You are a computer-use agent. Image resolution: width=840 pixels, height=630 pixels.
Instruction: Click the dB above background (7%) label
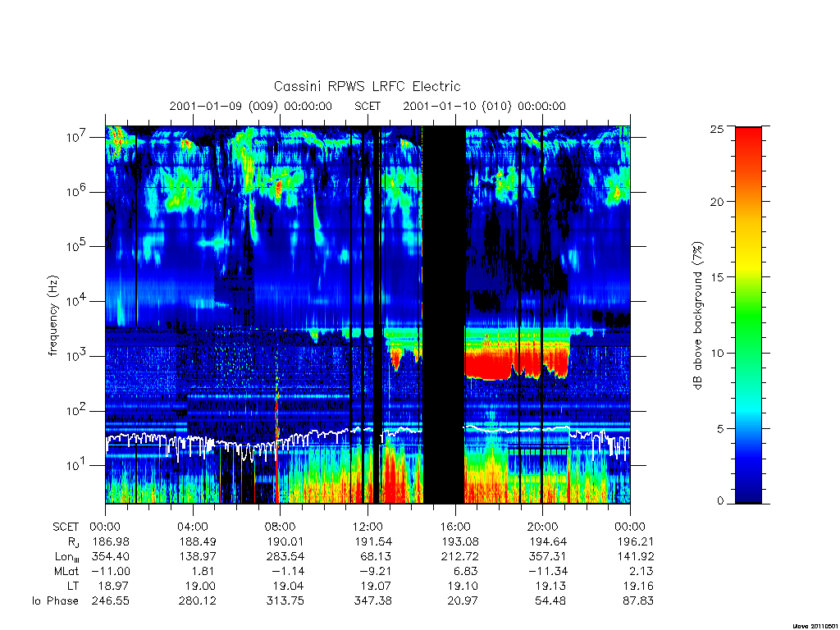[x=697, y=316]
